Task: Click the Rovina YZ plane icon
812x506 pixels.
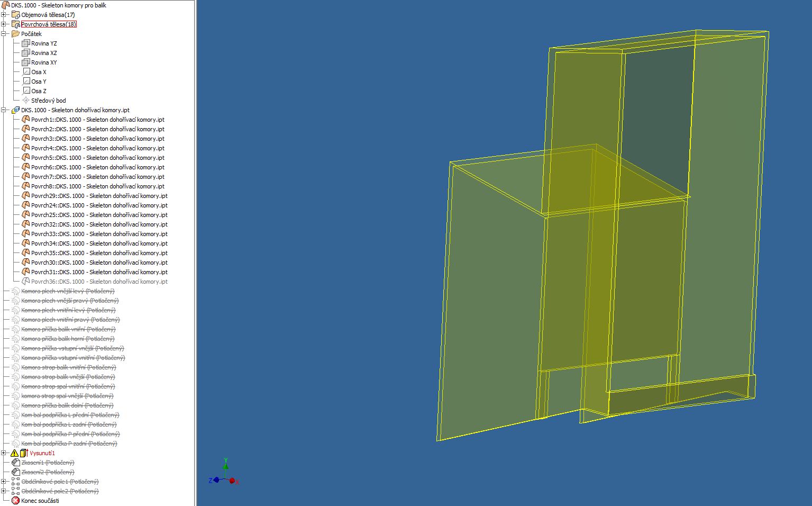Action: pos(25,43)
